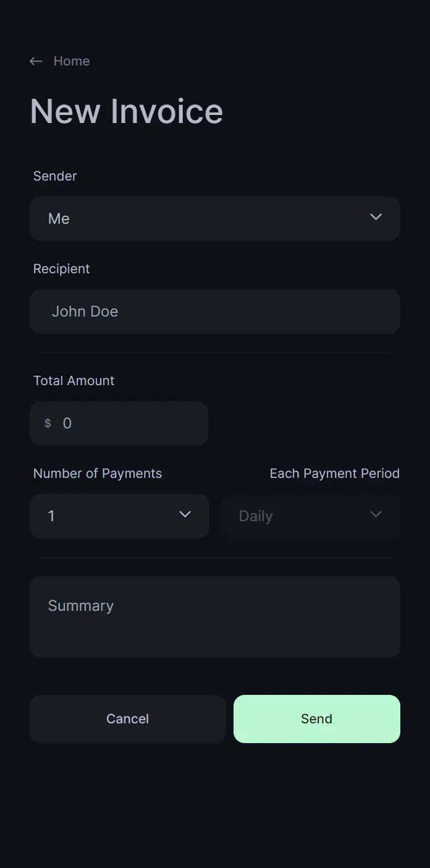Image resolution: width=430 pixels, height=868 pixels.
Task: Click the Sender field label
Action: tap(55, 176)
